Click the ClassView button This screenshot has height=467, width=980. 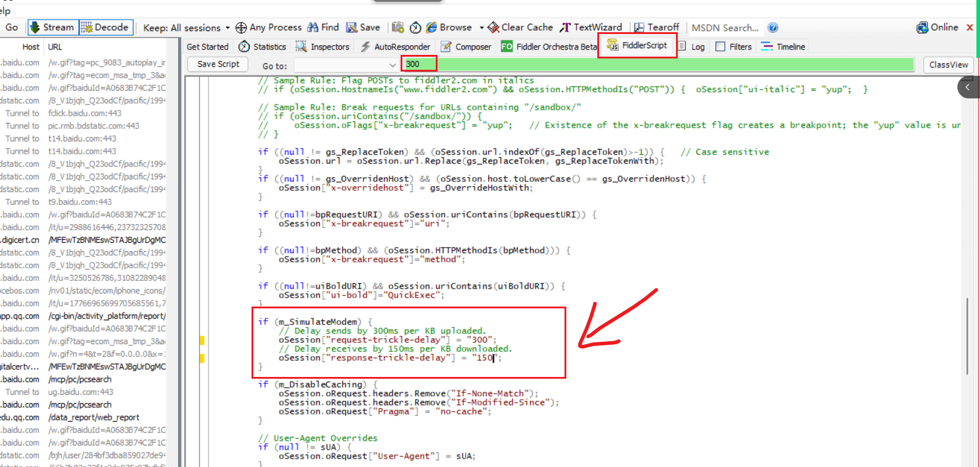click(x=948, y=64)
